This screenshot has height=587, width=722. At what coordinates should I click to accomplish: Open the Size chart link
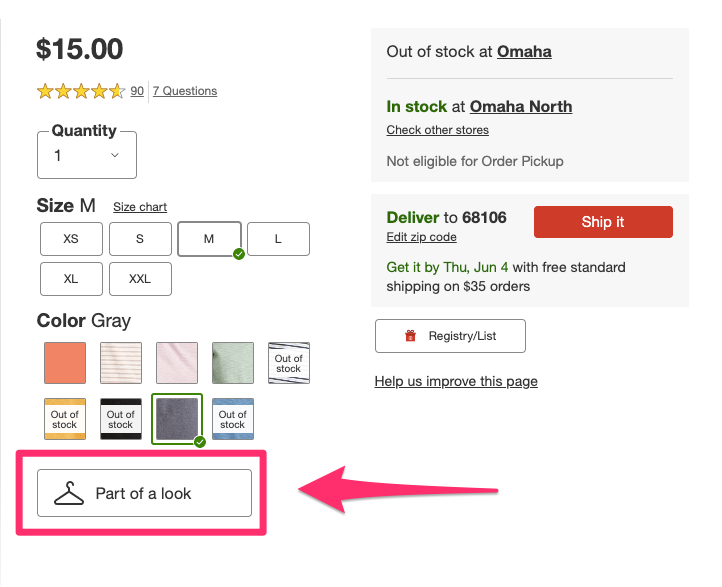(x=140, y=207)
